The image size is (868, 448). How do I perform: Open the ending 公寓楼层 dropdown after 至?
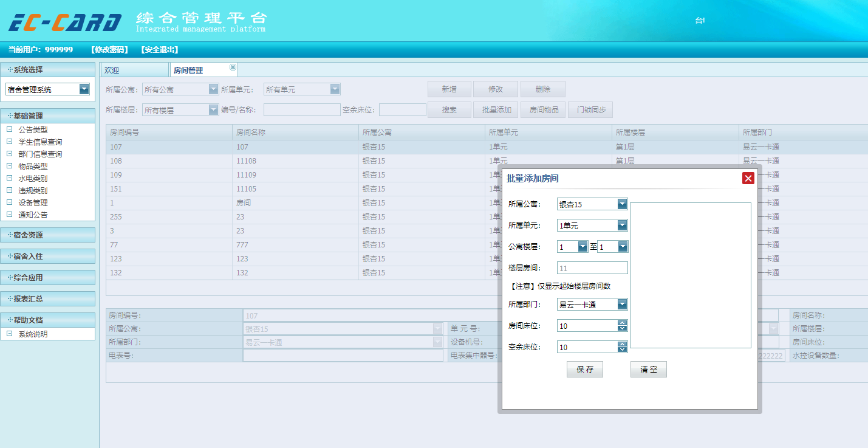pyautogui.click(x=623, y=247)
